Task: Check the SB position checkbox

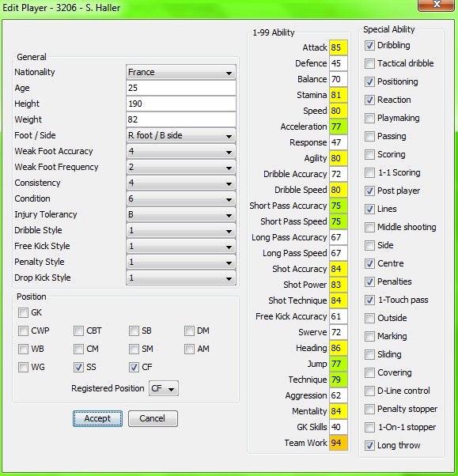Action: (134, 331)
